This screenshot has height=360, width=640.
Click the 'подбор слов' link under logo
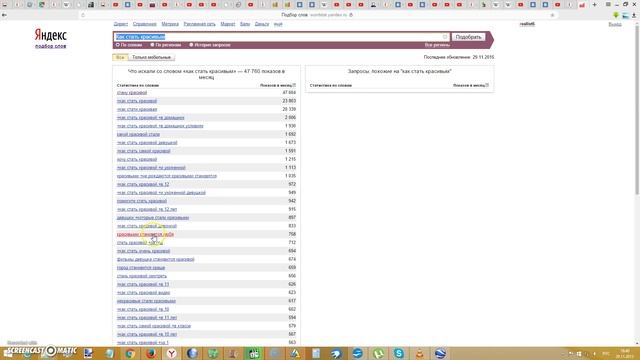pyautogui.click(x=51, y=46)
